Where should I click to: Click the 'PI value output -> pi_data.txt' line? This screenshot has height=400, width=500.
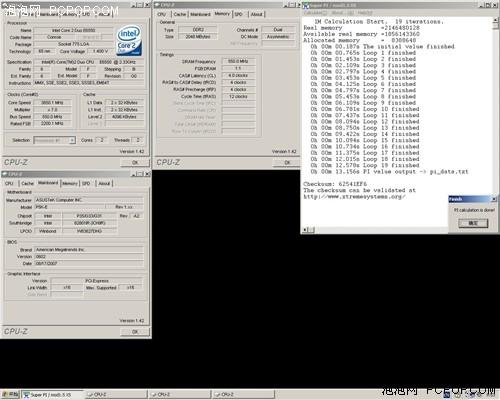pos(389,172)
